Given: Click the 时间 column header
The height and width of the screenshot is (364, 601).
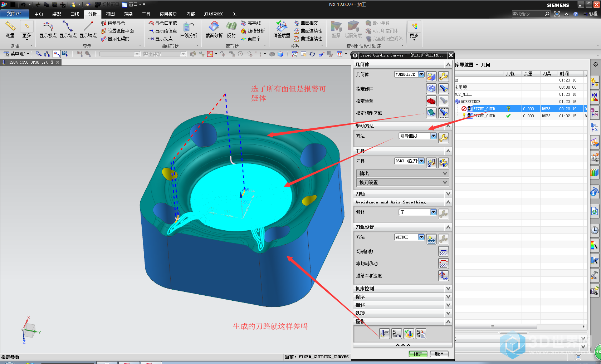Looking at the screenshot, I should tap(572, 74).
